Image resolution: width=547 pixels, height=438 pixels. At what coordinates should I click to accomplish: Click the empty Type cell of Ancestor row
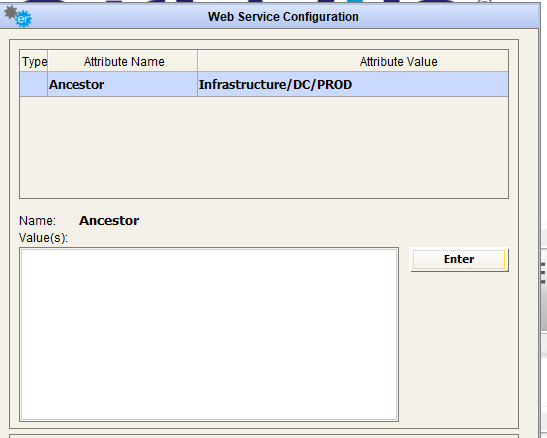point(34,84)
